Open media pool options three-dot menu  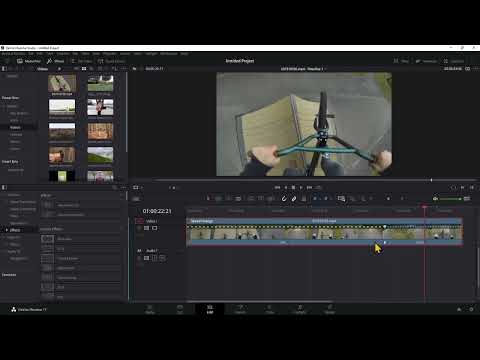pos(123,68)
